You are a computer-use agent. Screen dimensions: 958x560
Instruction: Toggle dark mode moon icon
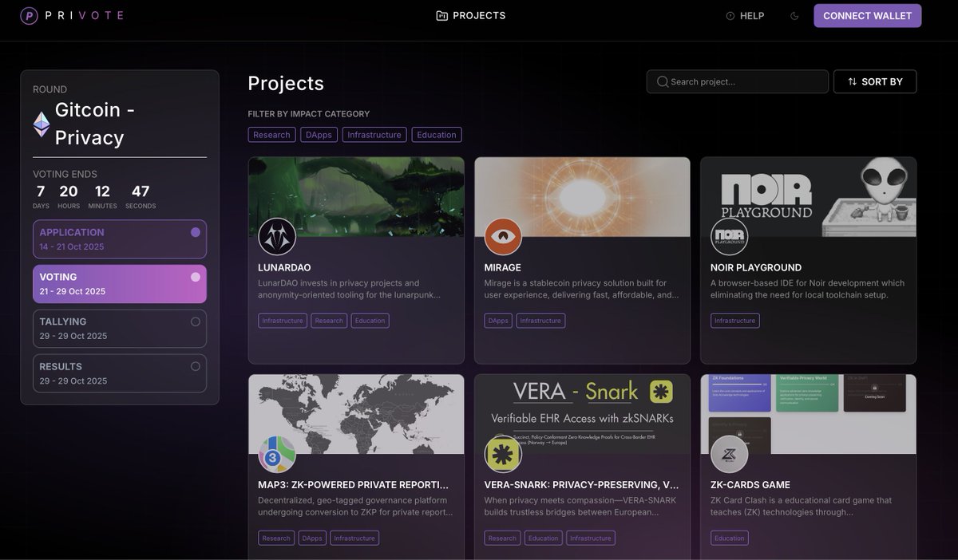[x=794, y=16]
